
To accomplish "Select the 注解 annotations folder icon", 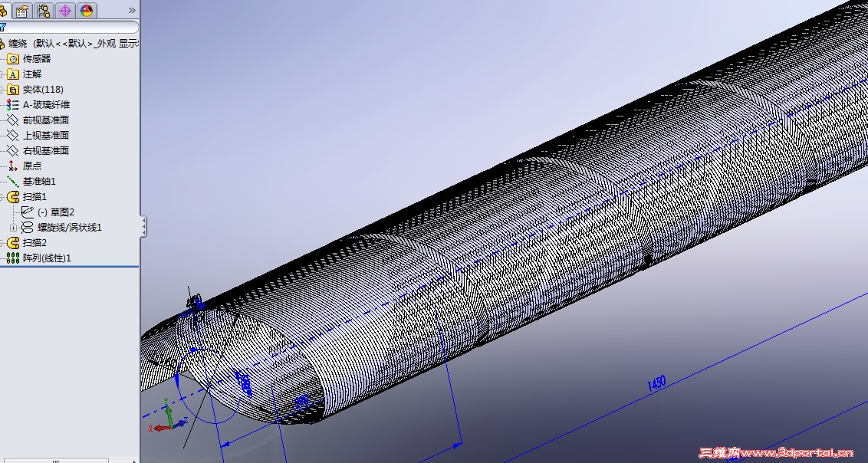I will 13,74.
